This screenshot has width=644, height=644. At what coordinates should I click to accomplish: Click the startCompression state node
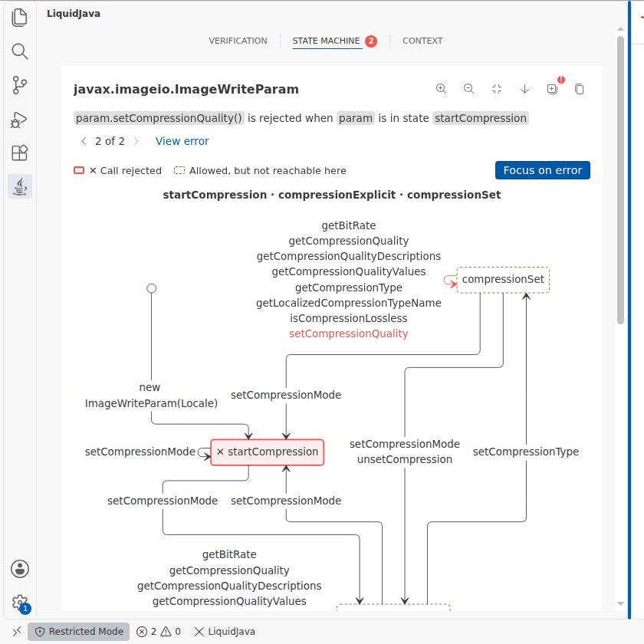[268, 452]
